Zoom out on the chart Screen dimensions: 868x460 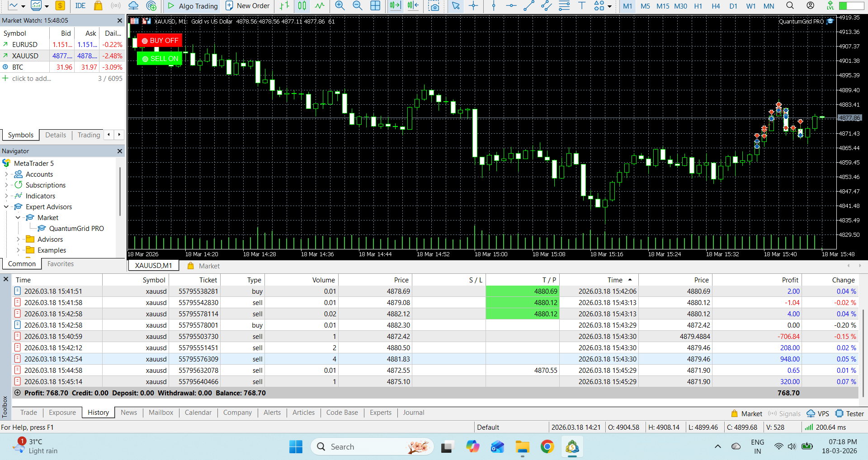coord(358,6)
